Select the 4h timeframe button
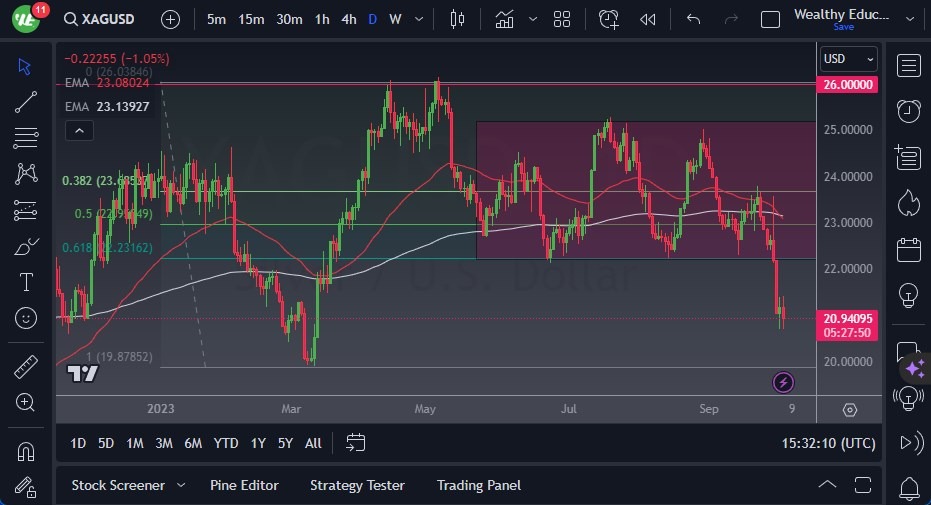Viewport: 931px width, 505px height. point(348,19)
